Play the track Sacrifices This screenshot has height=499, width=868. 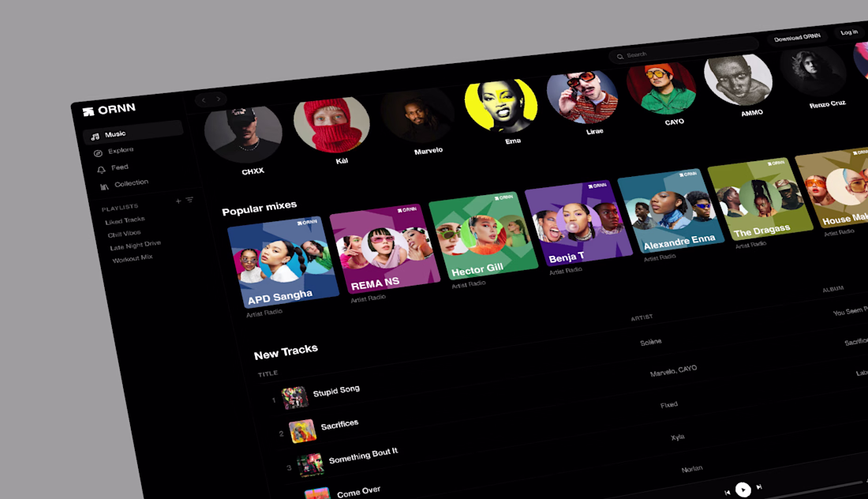[x=339, y=425]
